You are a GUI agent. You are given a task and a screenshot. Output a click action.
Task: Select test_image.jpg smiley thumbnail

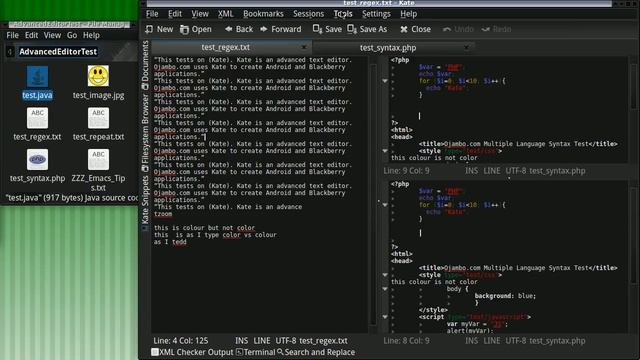pos(98,76)
